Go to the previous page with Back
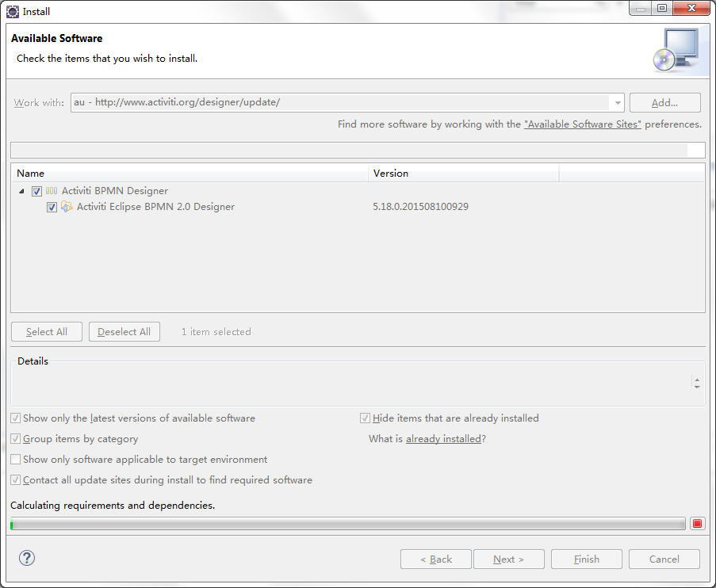This screenshot has width=716, height=588. [436, 559]
